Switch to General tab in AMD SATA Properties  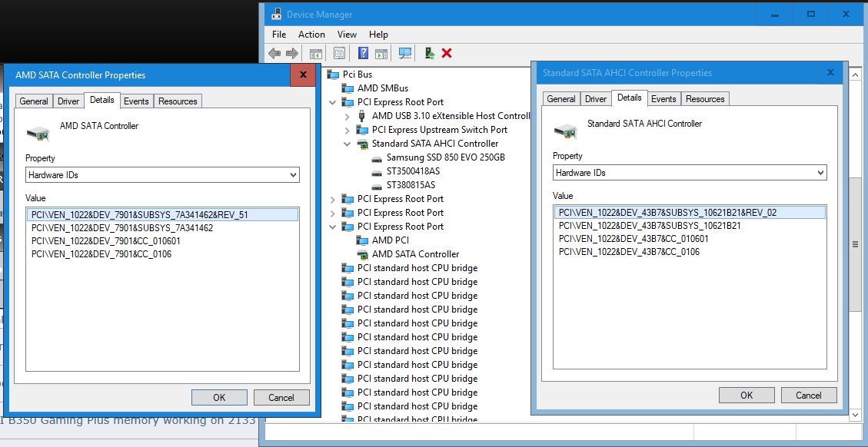pos(34,101)
